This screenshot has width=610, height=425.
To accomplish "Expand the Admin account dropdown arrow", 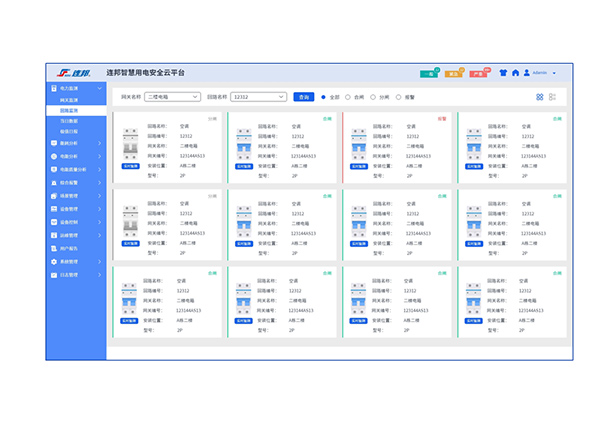I will tap(554, 73).
